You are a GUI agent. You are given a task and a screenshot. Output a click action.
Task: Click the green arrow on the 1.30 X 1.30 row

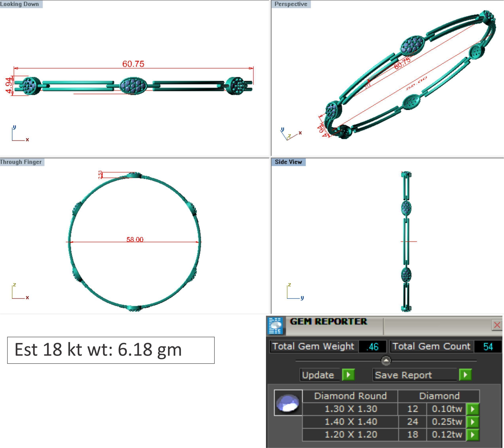click(472, 409)
